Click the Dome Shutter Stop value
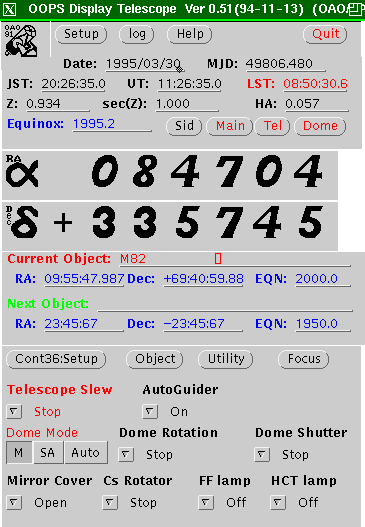The width and height of the screenshot is (365, 527). 295,455
